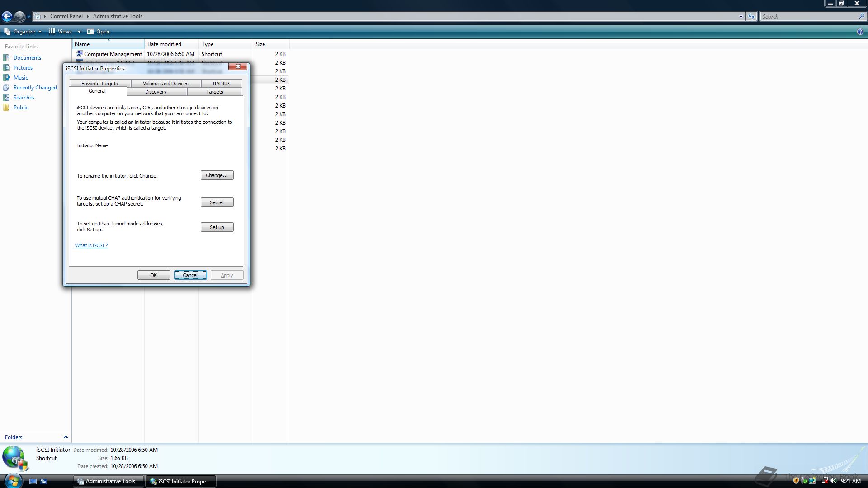The image size is (868, 488).
Task: Click the Views toolbar button
Action: [x=60, y=32]
